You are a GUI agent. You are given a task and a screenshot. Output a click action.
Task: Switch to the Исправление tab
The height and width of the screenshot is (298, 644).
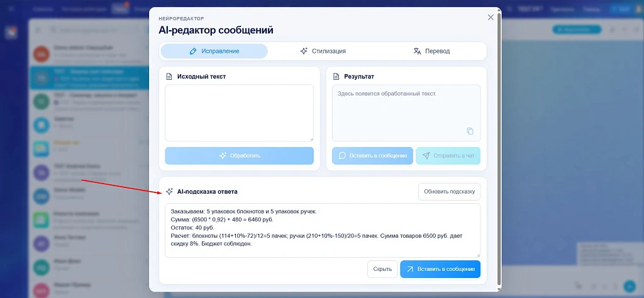coord(214,52)
